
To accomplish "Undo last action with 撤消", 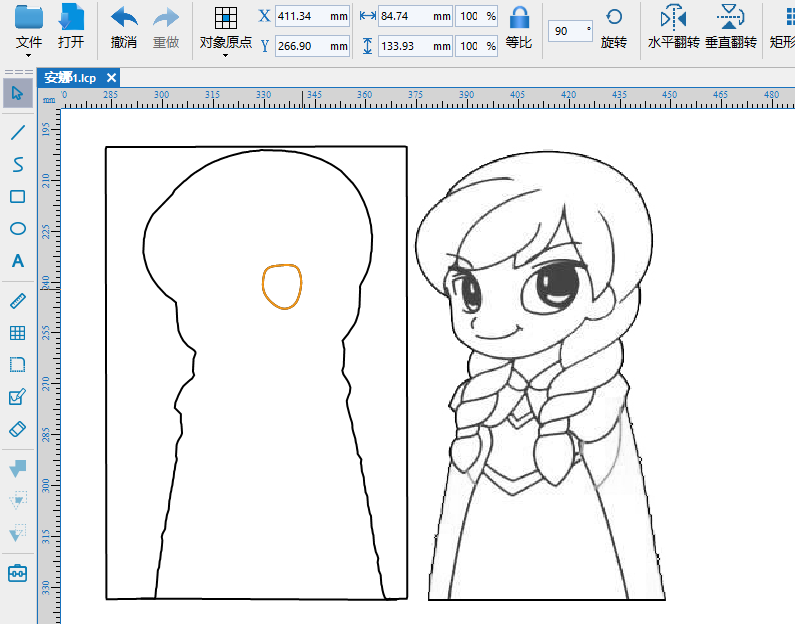I will 124,18.
